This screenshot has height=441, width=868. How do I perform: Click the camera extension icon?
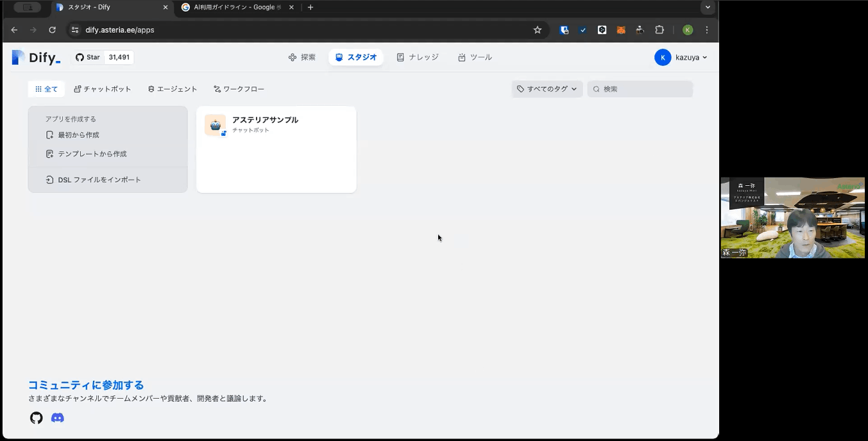click(640, 30)
